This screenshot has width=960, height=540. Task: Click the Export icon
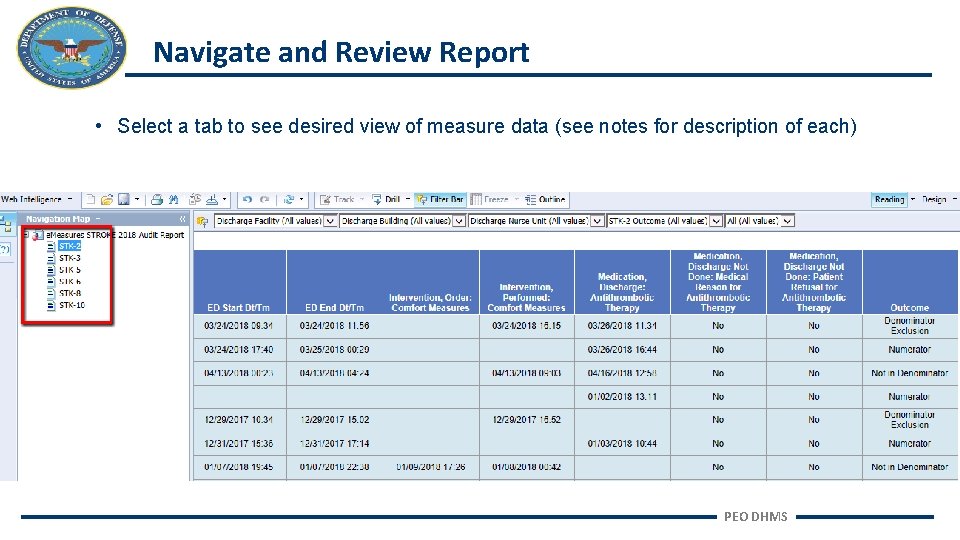point(212,200)
